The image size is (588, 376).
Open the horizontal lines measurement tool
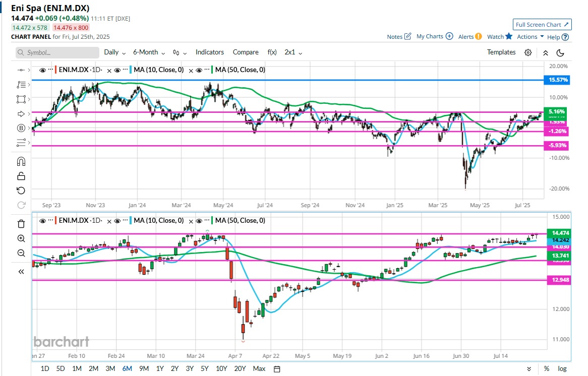(21, 143)
